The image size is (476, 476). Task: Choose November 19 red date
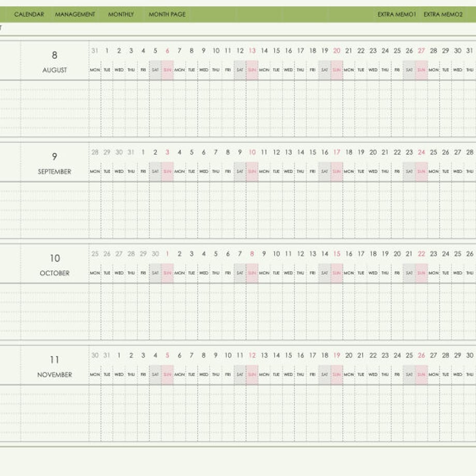(x=337, y=355)
